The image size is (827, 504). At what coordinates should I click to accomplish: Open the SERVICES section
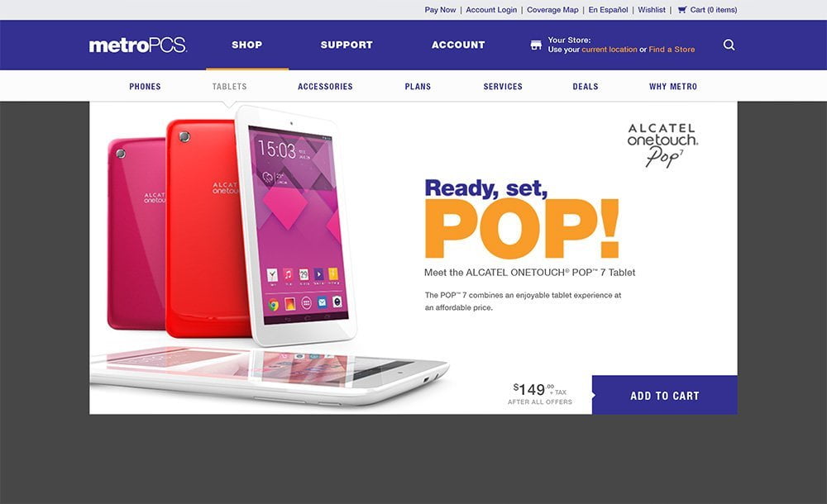(503, 87)
